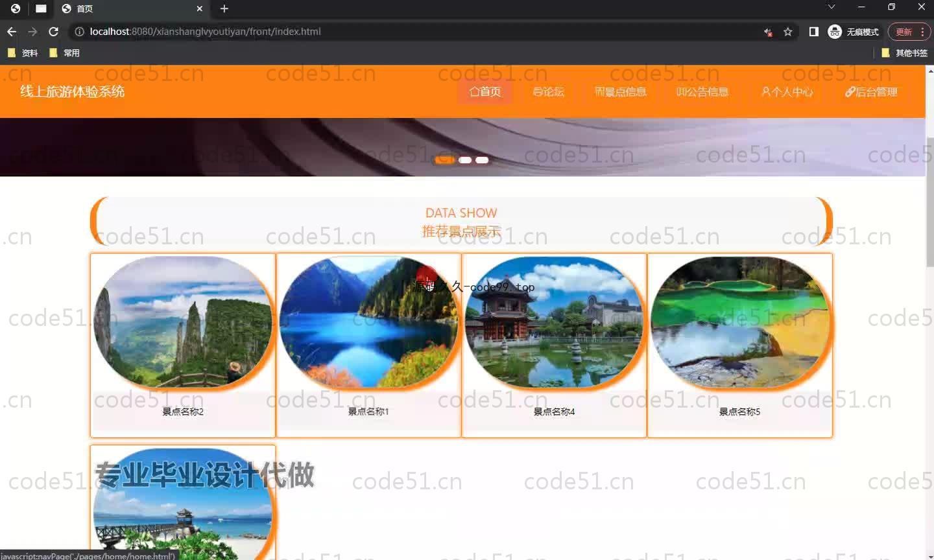Image resolution: width=934 pixels, height=560 pixels.
Task: Open the 其他书签 folder
Action: (x=904, y=52)
